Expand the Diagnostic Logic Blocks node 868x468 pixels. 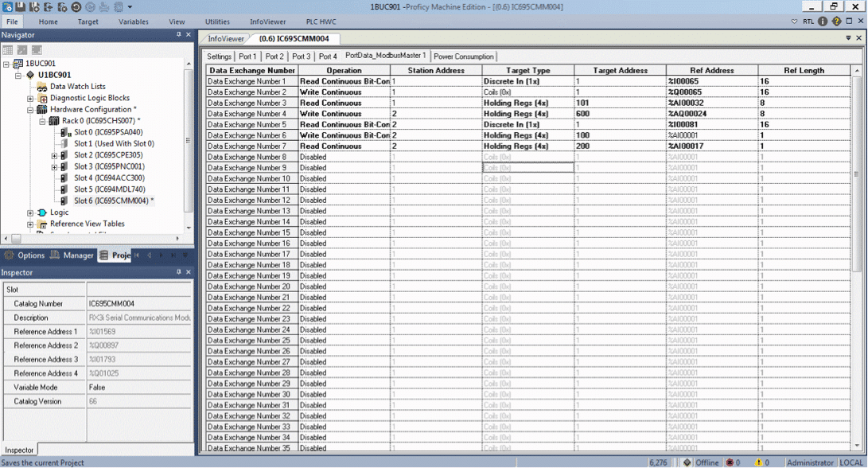30,98
